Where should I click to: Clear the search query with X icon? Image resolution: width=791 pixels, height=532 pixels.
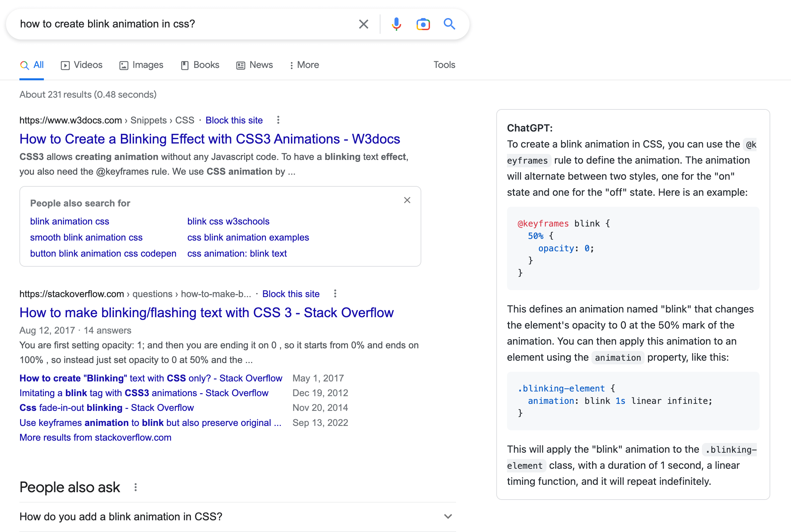click(x=363, y=24)
